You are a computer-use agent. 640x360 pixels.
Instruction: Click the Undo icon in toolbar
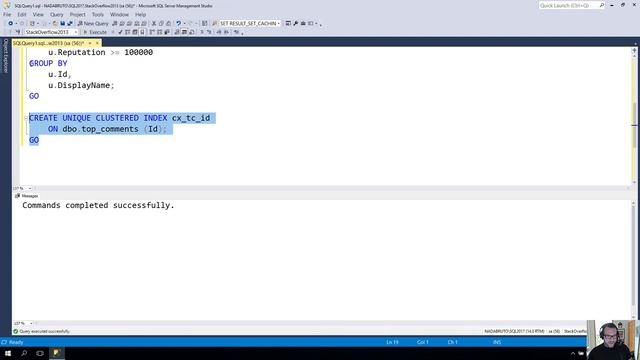tap(178, 24)
